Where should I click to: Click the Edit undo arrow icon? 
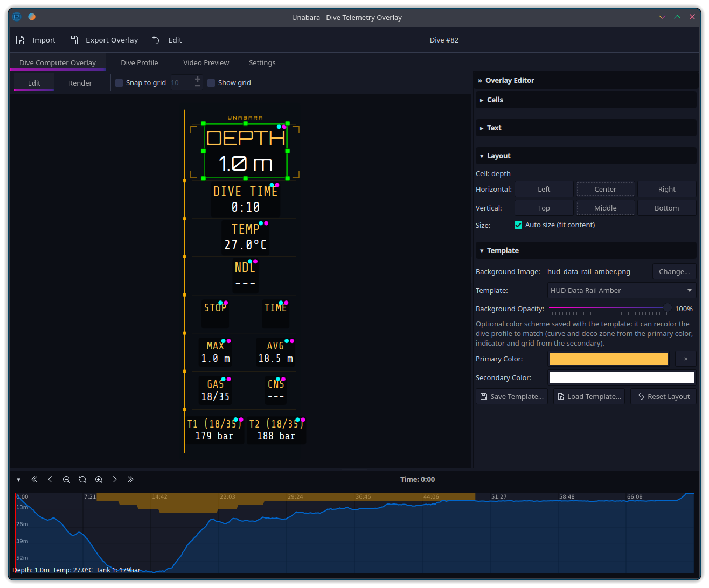pos(156,40)
